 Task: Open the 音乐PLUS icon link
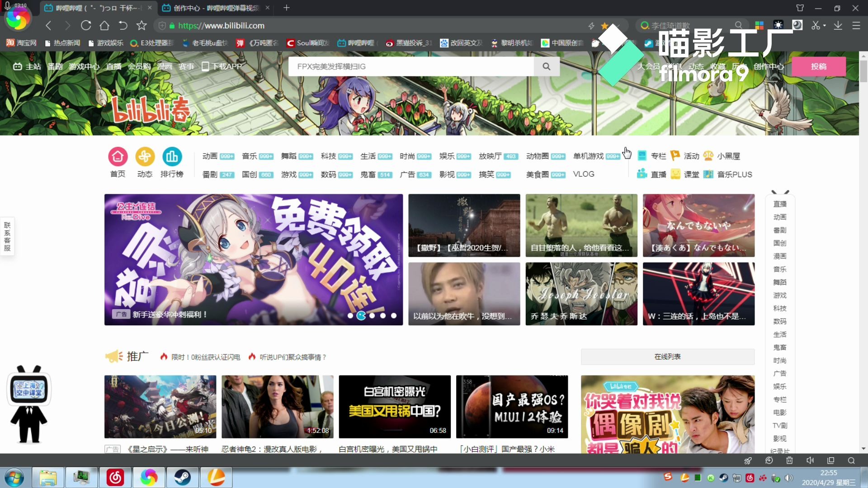(727, 174)
